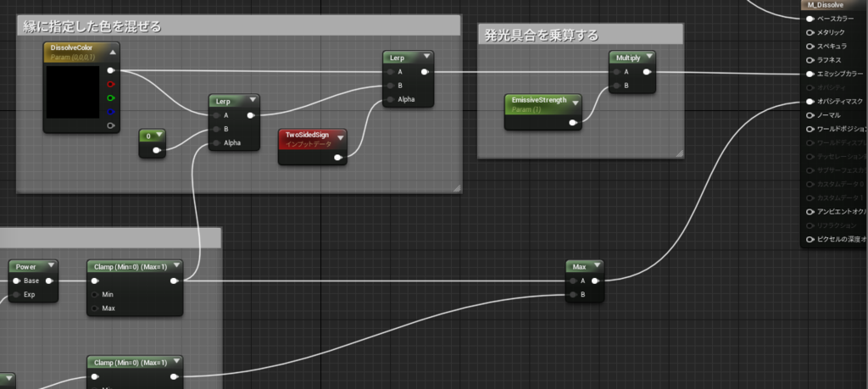Screen dimensions: 868x389
Task: Click the Min pin on Clamp connected to Power
Action: coord(95,295)
